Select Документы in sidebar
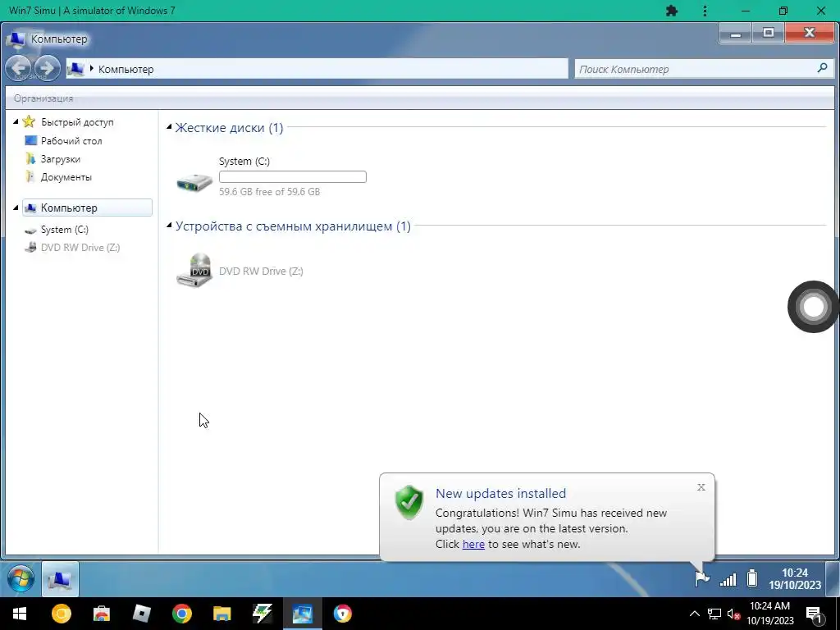840x630 pixels. (66, 177)
